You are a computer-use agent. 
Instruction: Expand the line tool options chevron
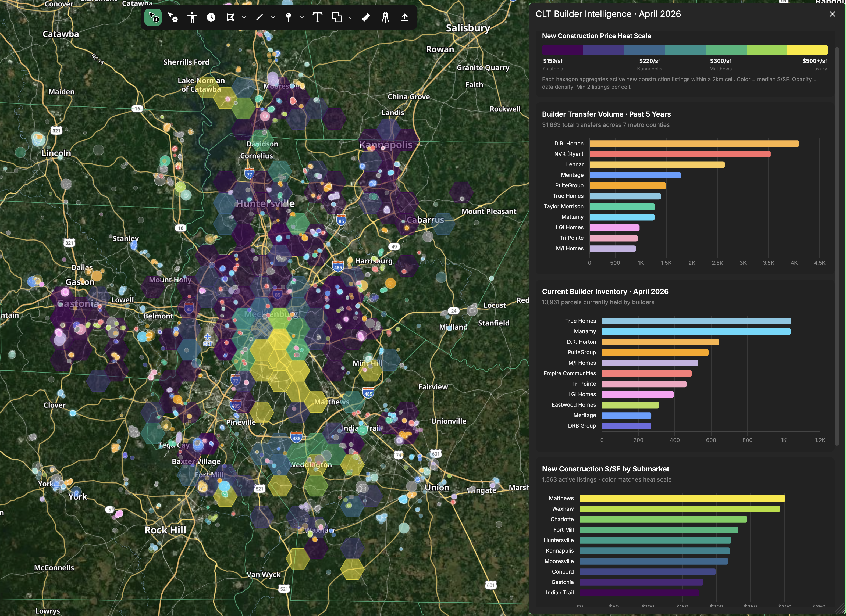pyautogui.click(x=273, y=17)
